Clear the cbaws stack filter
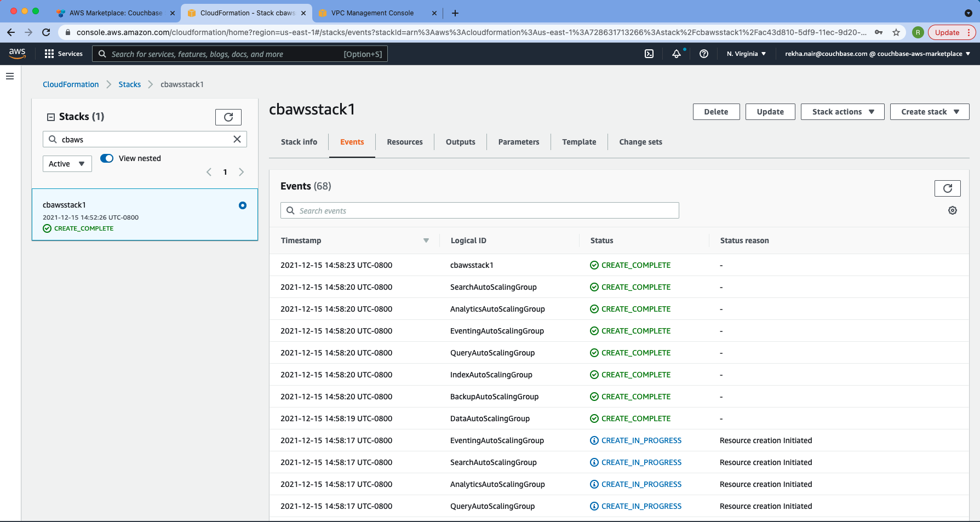Viewport: 980px width, 522px height. [237, 139]
